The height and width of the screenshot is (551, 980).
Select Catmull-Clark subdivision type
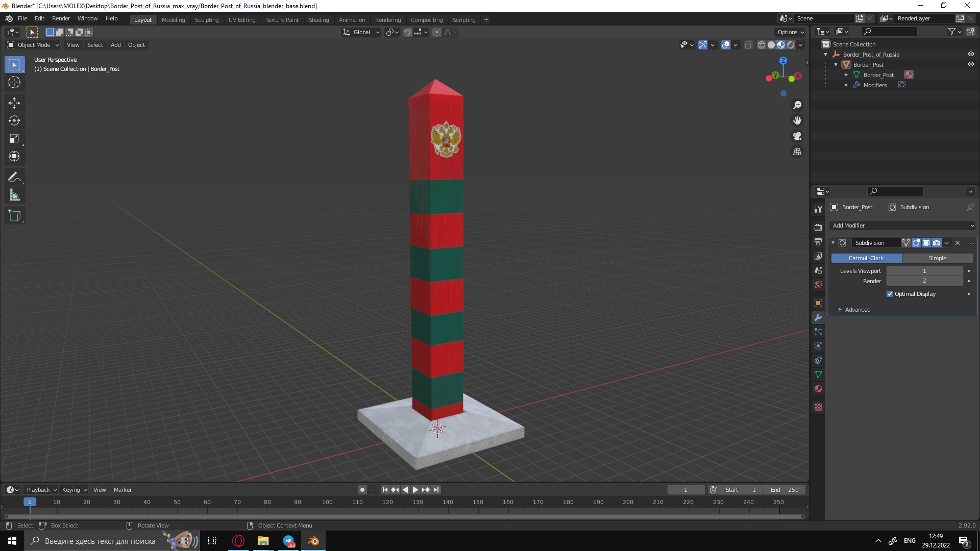coord(866,258)
